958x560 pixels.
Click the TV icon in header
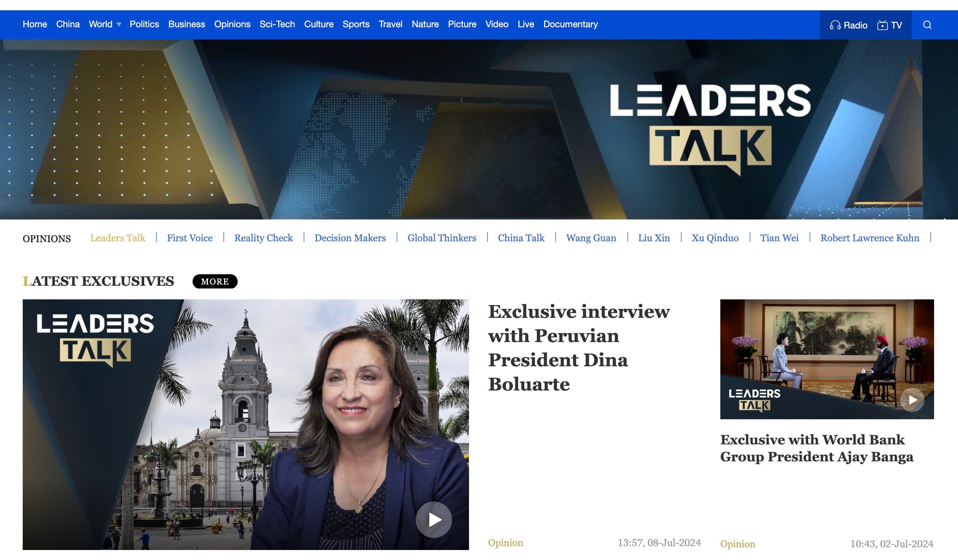(x=882, y=25)
